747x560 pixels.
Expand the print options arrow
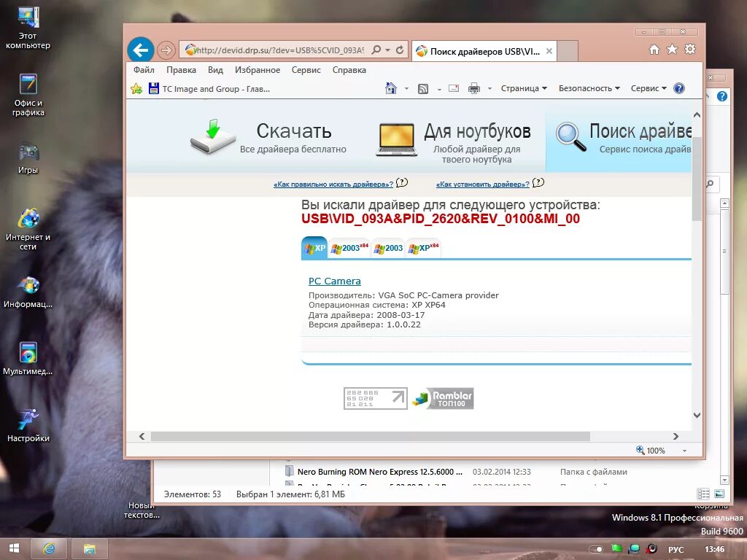click(489, 88)
